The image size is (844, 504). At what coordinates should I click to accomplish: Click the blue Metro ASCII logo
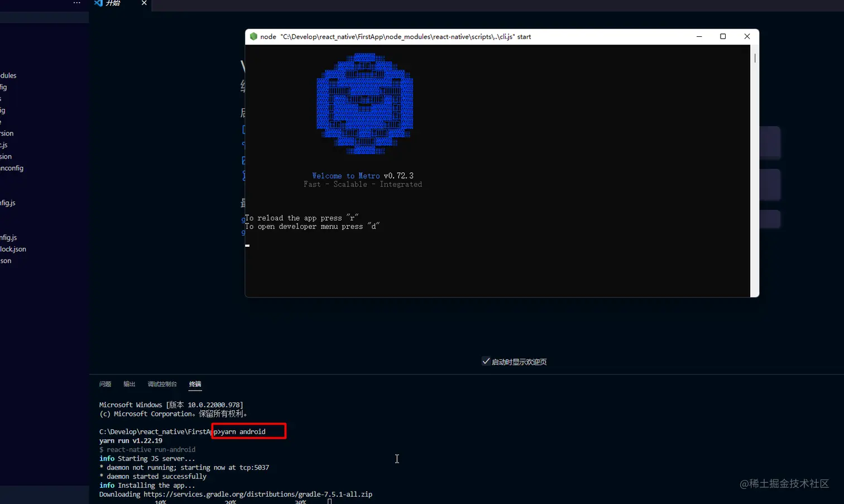click(365, 103)
